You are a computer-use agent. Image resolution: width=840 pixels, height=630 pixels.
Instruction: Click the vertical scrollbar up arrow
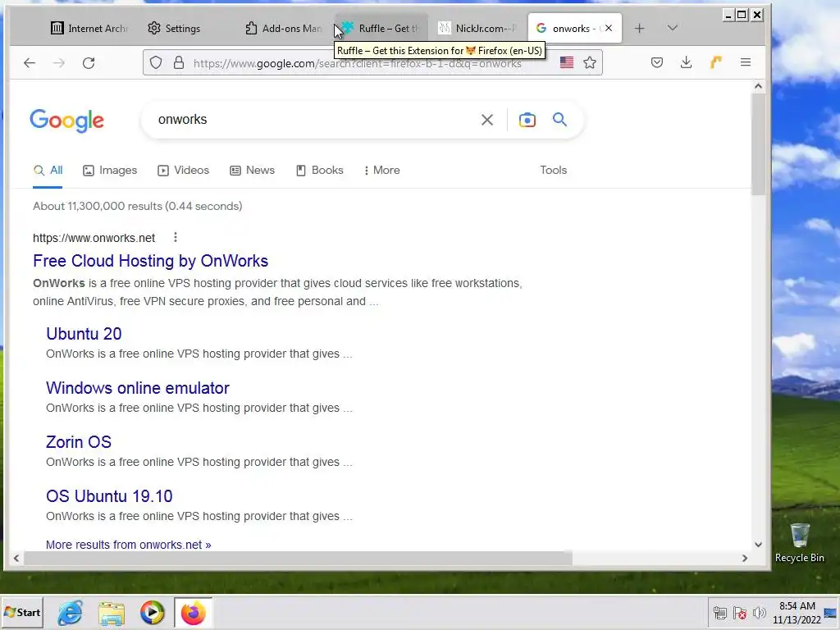click(x=758, y=86)
